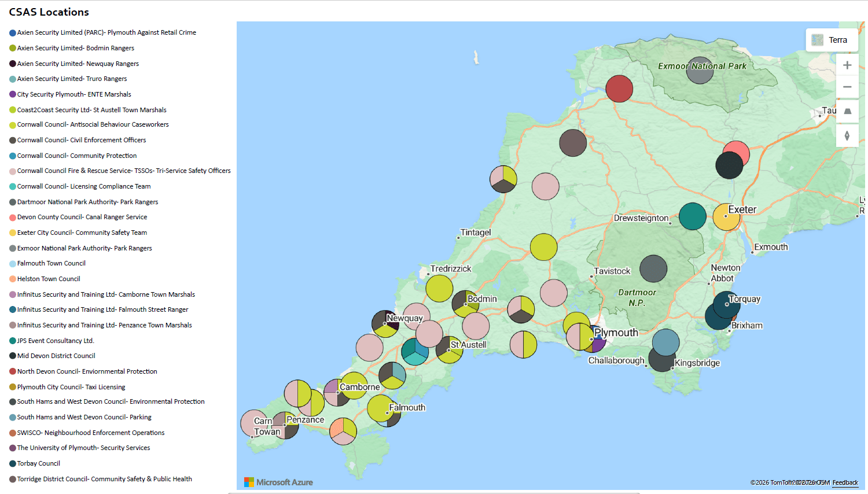
Task: Select Mid Devon District Council entry
Action: point(56,356)
